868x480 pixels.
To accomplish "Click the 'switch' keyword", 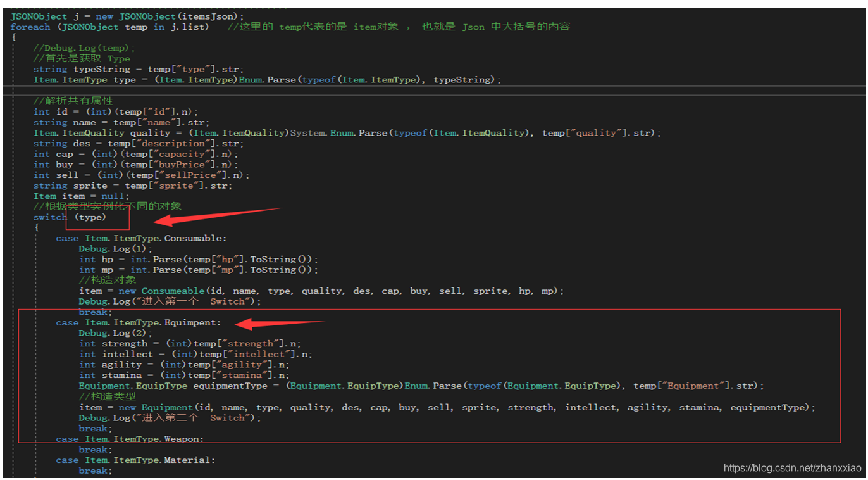I will click(50, 217).
